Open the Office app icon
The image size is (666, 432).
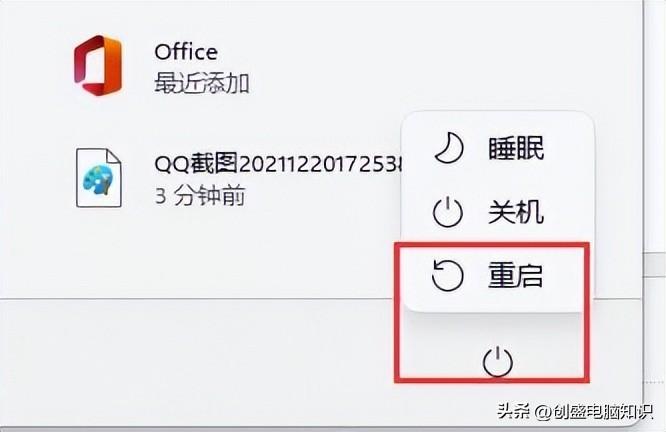pyautogui.click(x=98, y=65)
